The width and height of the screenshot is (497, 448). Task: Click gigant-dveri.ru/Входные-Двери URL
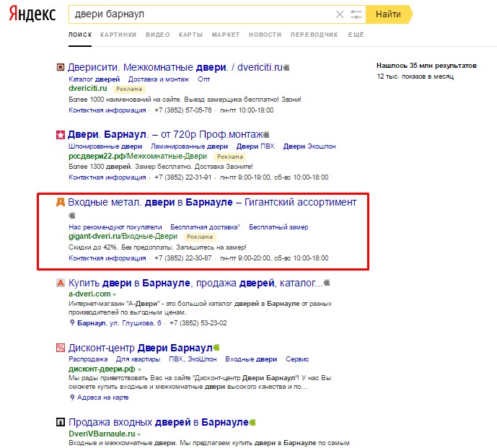pyautogui.click(x=123, y=236)
